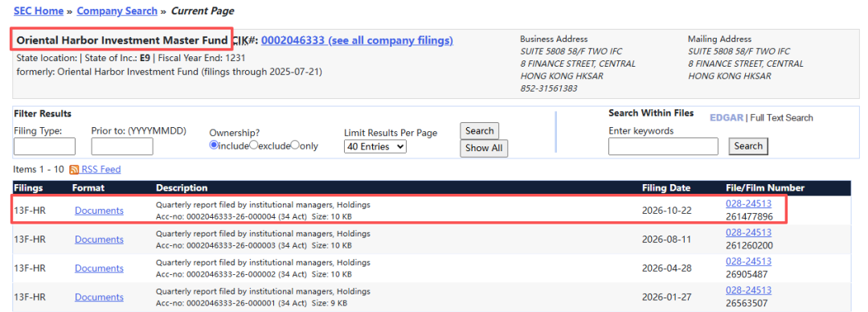This screenshot has height=312, width=868.
Task: Click the filing date 2026-08-11
Action: tap(666, 240)
